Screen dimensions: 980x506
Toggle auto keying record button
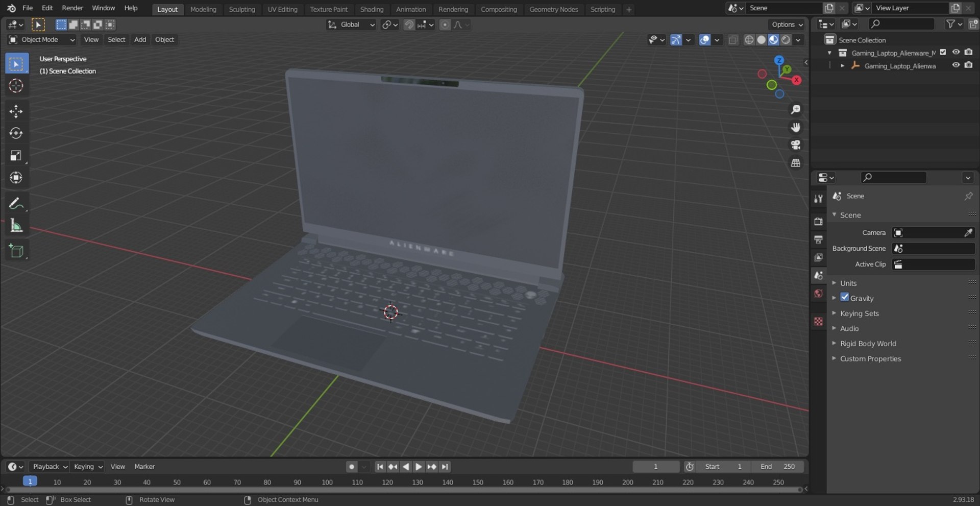point(351,467)
